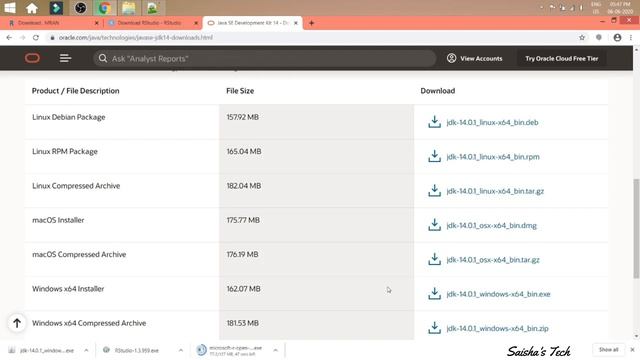
Task: Click the 162.07 MB file size
Action: click(243, 289)
